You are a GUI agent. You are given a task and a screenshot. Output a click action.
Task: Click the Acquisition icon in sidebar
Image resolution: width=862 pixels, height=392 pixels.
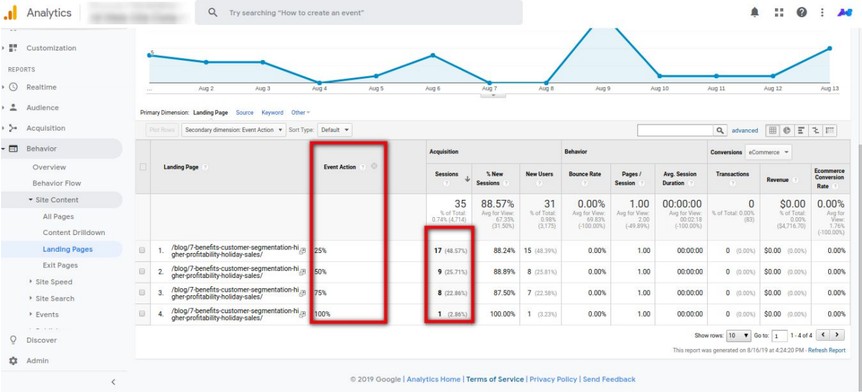click(14, 128)
